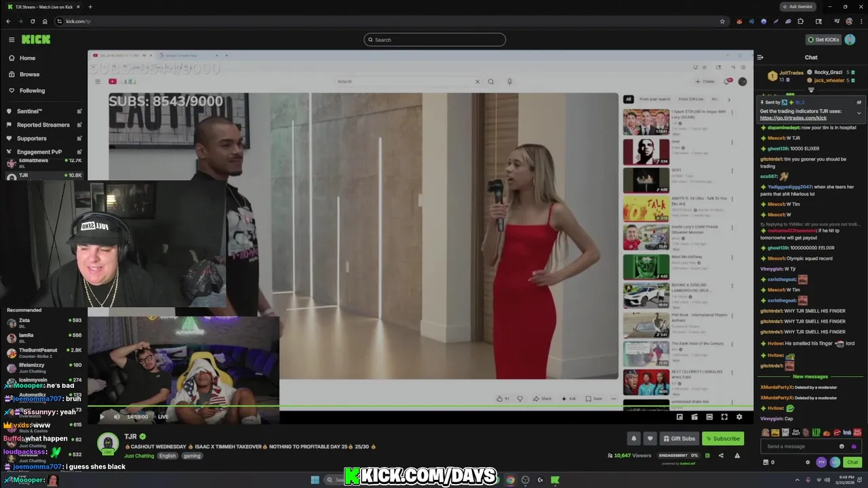Click the TJR channel avatar below the player

[108, 444]
